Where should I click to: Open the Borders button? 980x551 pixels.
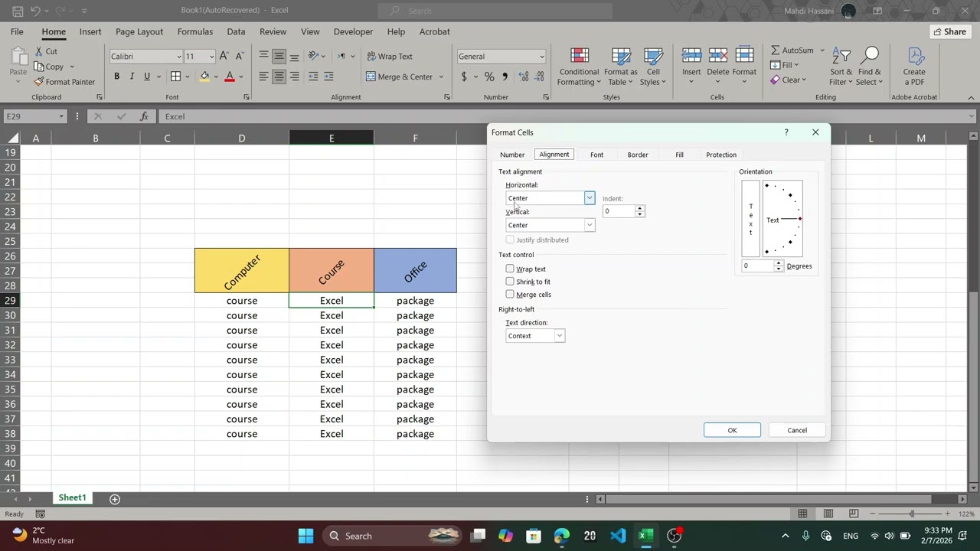pos(175,77)
